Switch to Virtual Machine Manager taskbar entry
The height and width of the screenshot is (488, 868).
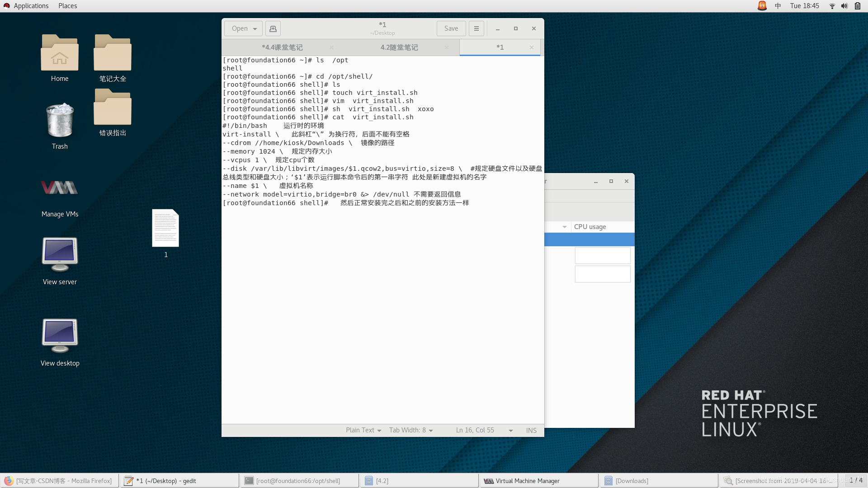coord(539,481)
